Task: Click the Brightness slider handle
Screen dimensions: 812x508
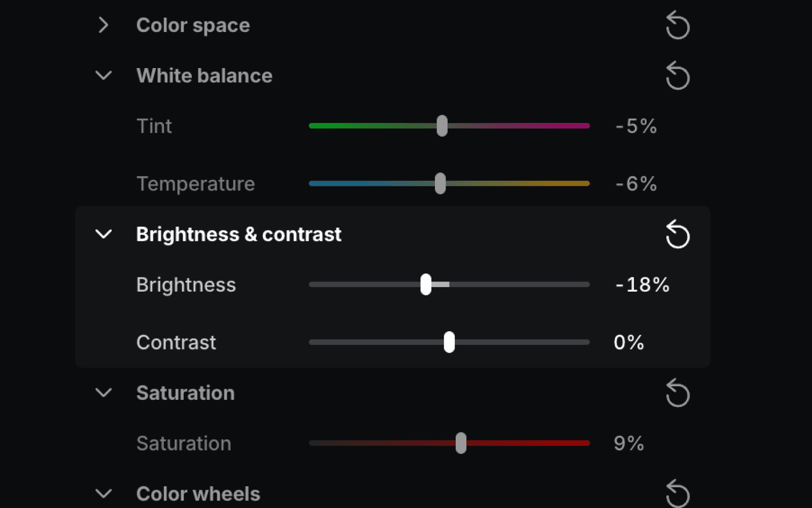Action: pyautogui.click(x=426, y=284)
